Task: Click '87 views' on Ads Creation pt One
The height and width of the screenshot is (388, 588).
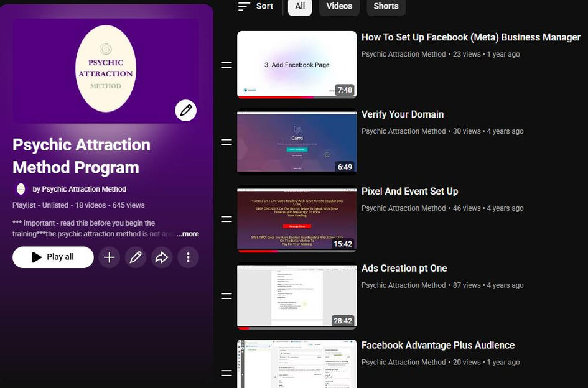Action: (x=467, y=285)
